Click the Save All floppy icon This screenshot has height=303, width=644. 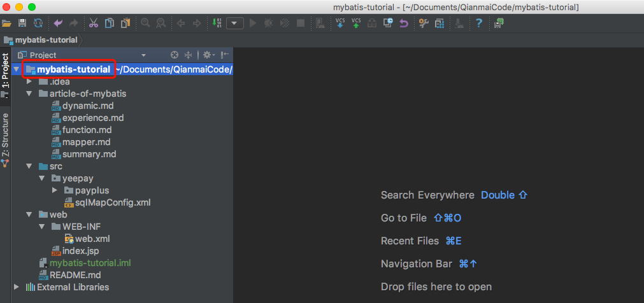click(22, 24)
